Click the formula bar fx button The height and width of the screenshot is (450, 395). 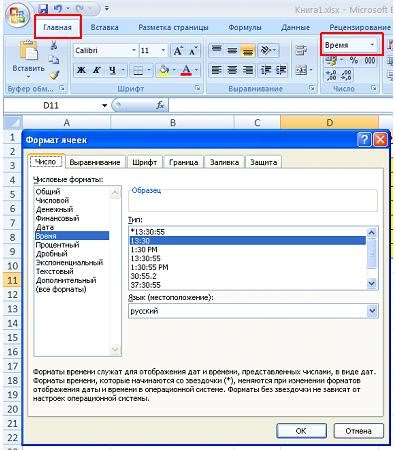click(160, 105)
